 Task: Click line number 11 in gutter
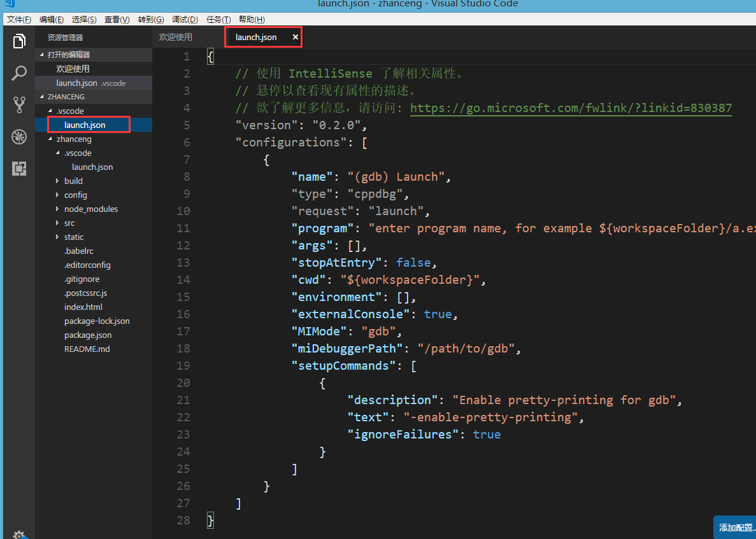coord(183,228)
